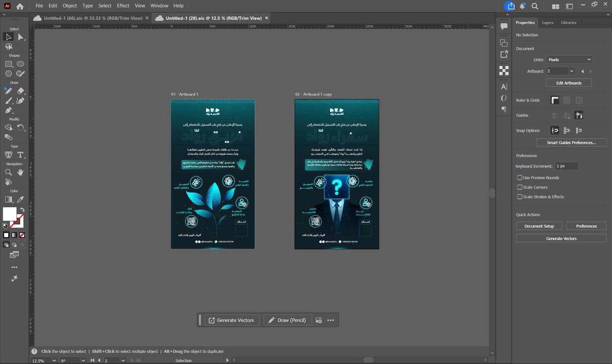This screenshot has width=612, height=364.
Task: Toggle Snap to Point option
Action: (555, 131)
